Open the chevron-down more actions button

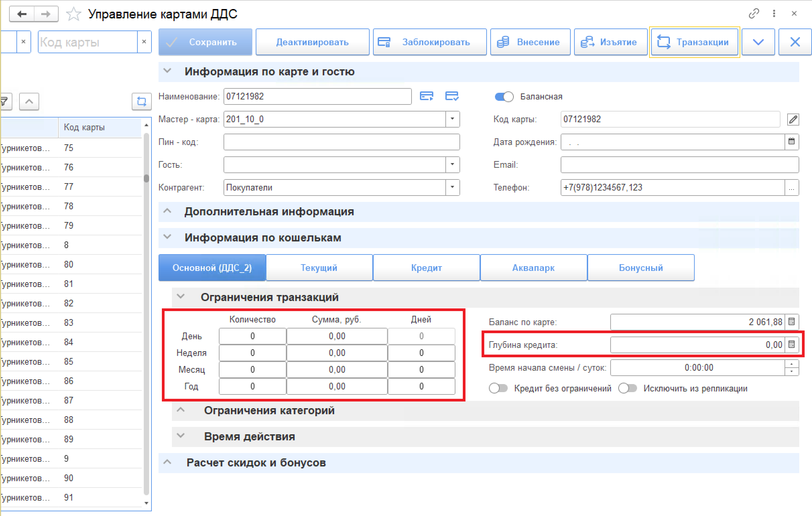758,42
